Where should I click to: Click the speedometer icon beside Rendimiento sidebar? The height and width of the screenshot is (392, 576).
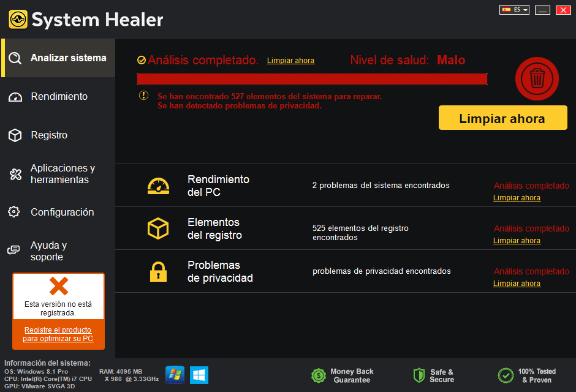15,97
